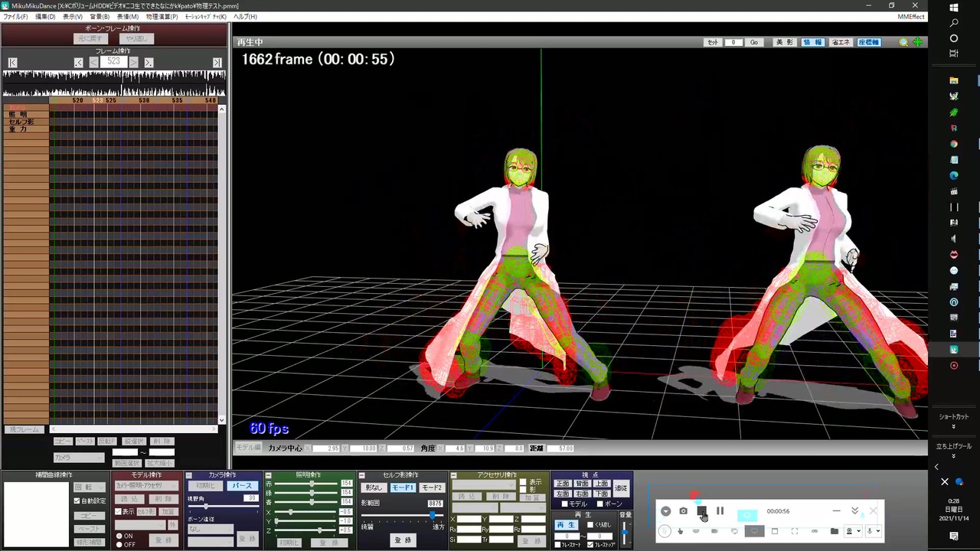This screenshot has width=980, height=551.
Task: Click the green move-arrows icon in viewport
Action: [917, 43]
